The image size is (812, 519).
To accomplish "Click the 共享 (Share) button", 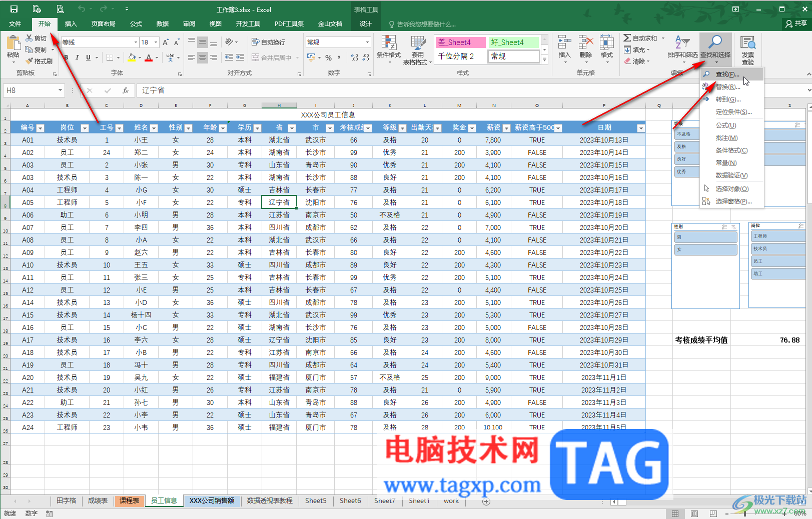I will (796, 23).
